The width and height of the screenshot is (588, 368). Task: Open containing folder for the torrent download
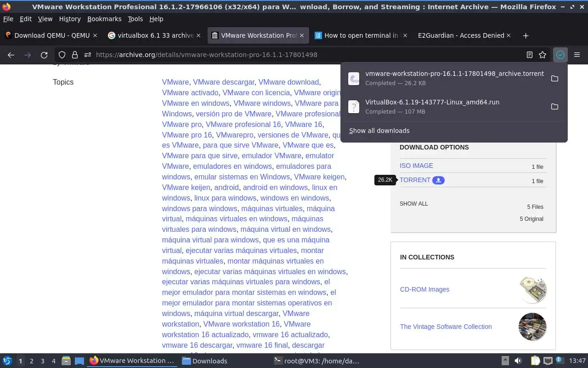(554, 78)
